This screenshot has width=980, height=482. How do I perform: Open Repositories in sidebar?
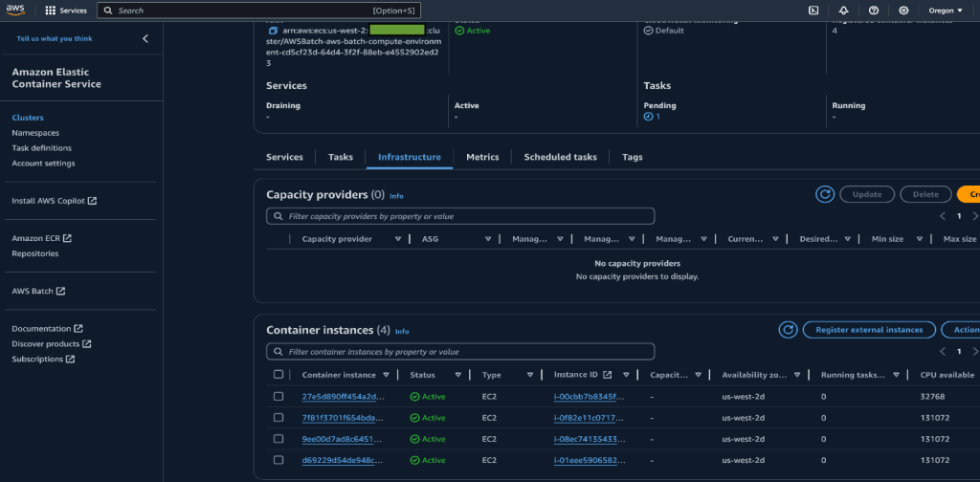point(35,253)
